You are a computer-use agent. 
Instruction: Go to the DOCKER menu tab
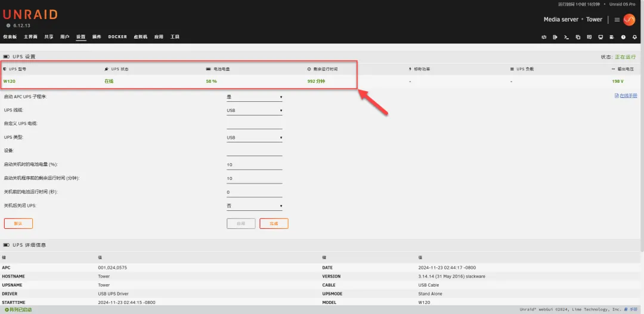[117, 37]
